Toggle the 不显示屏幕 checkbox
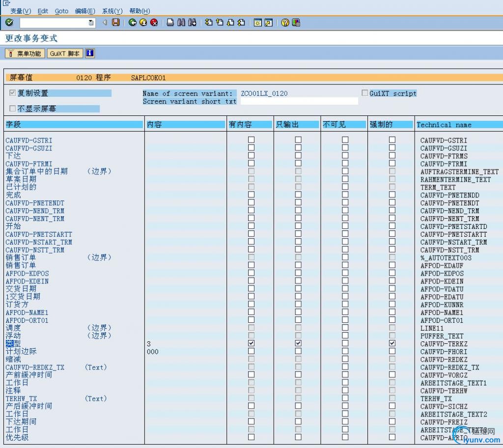Screen dimensions: 503x448 tap(12, 109)
